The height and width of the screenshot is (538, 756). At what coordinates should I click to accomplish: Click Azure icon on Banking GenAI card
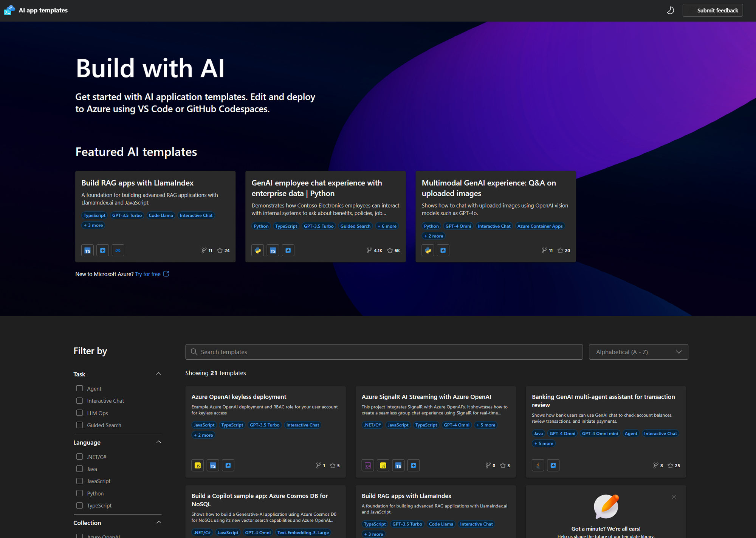(x=553, y=465)
